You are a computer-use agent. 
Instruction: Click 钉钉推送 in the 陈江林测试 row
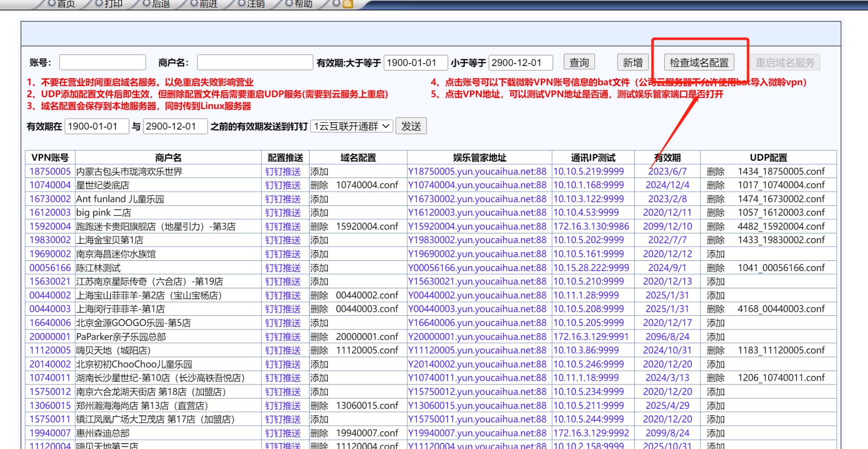tap(283, 267)
